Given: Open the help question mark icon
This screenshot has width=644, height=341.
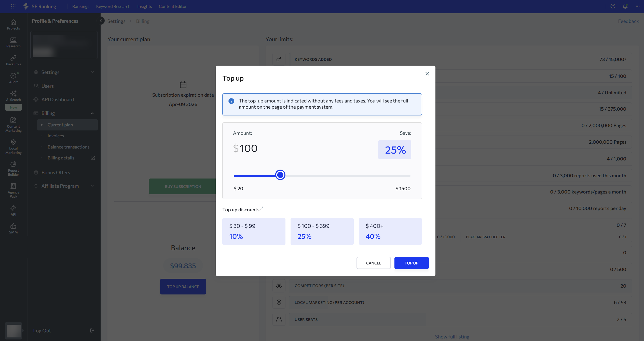Looking at the screenshot, I should coord(613,6).
